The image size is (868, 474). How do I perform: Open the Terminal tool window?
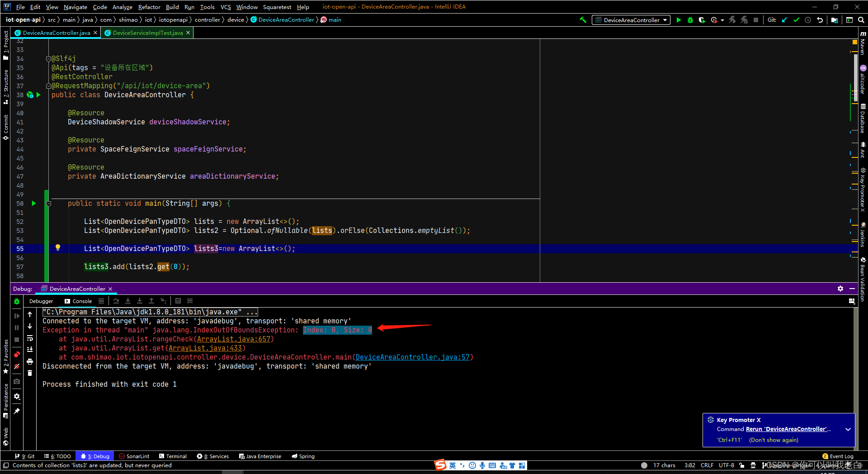(x=173, y=456)
